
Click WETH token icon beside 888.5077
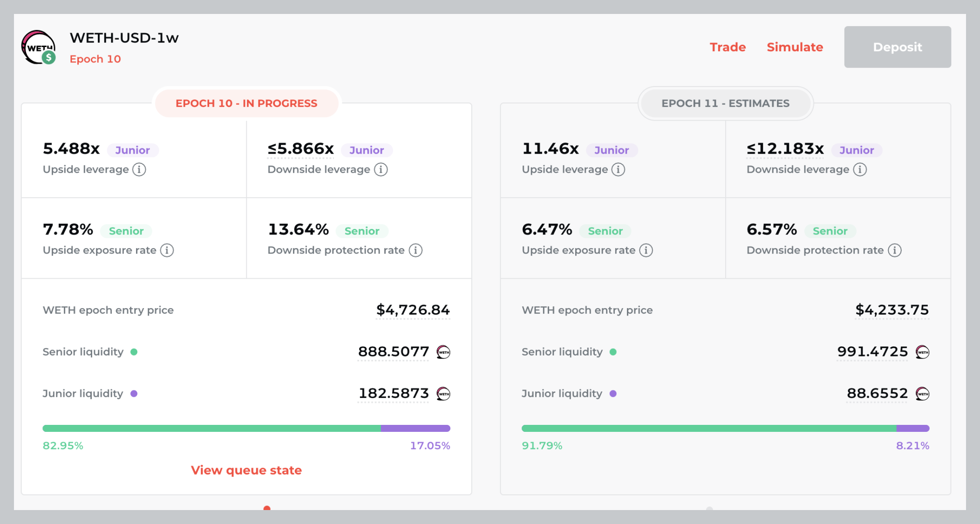443,352
